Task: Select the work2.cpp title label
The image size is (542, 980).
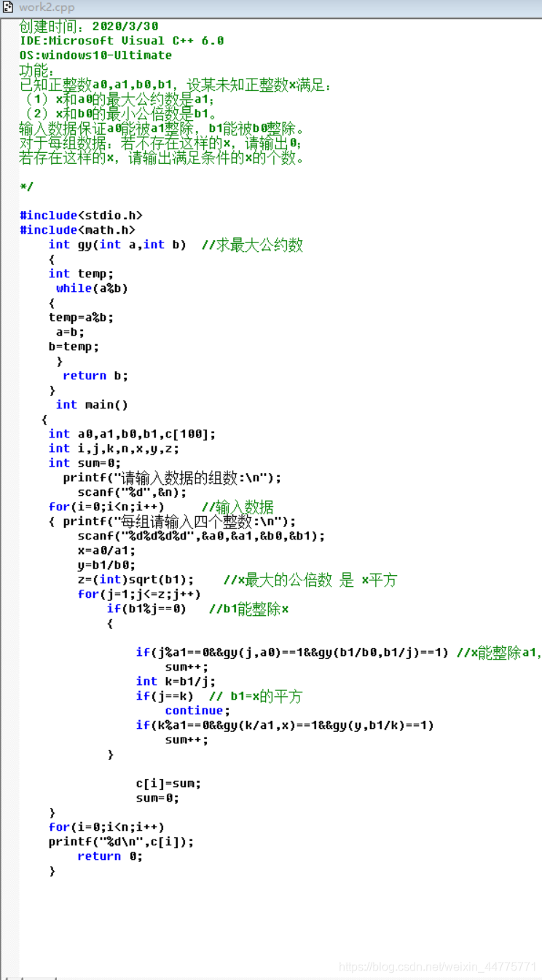Action: pyautogui.click(x=47, y=7)
